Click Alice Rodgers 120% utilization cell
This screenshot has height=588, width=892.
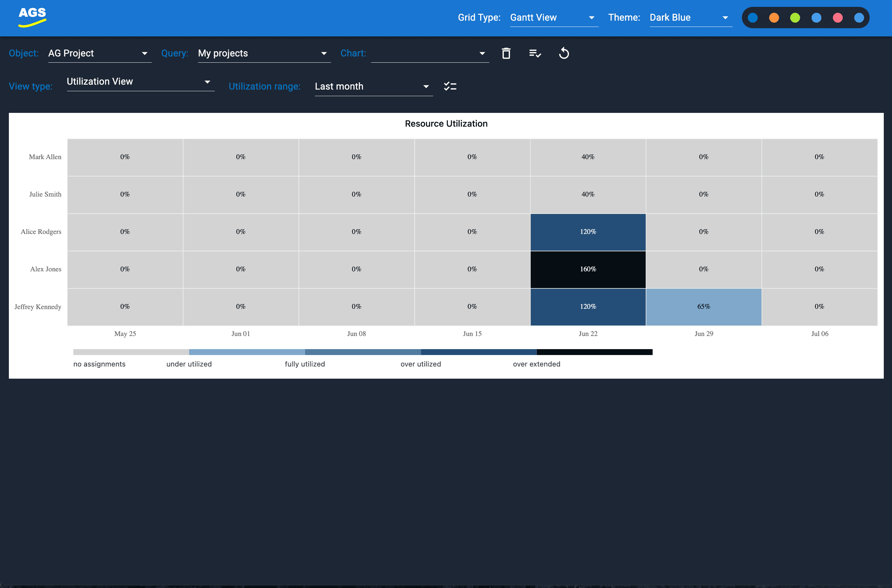pos(588,232)
